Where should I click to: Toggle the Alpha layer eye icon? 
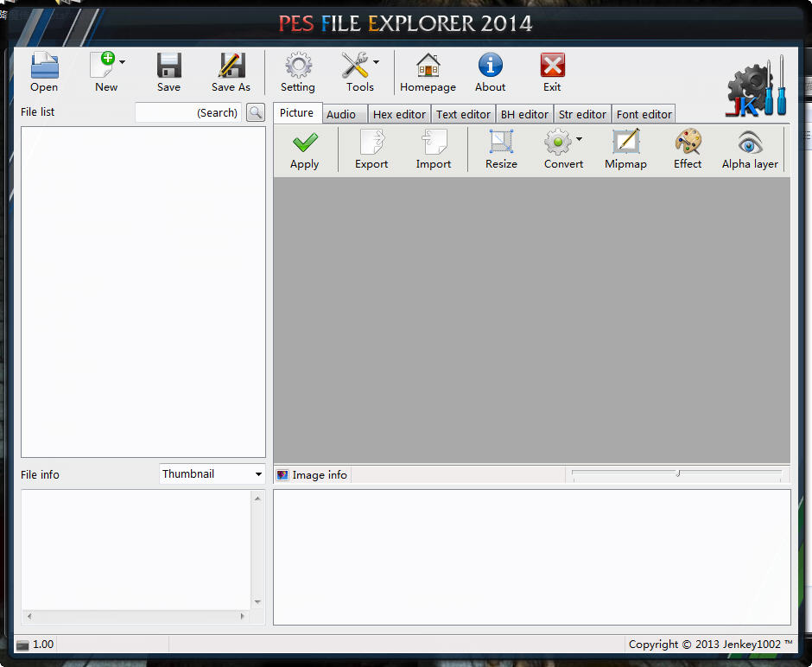click(751, 143)
